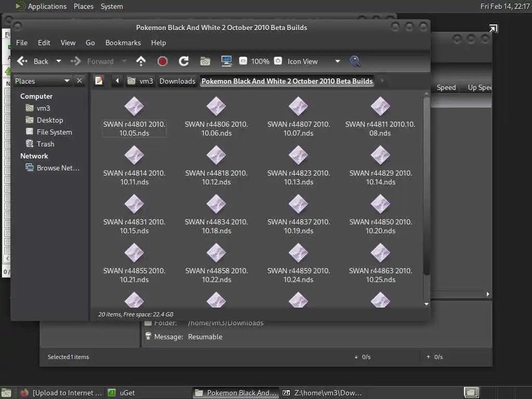Image resolution: width=532 pixels, height=399 pixels.
Task: Open the View menu
Action: coord(68,43)
